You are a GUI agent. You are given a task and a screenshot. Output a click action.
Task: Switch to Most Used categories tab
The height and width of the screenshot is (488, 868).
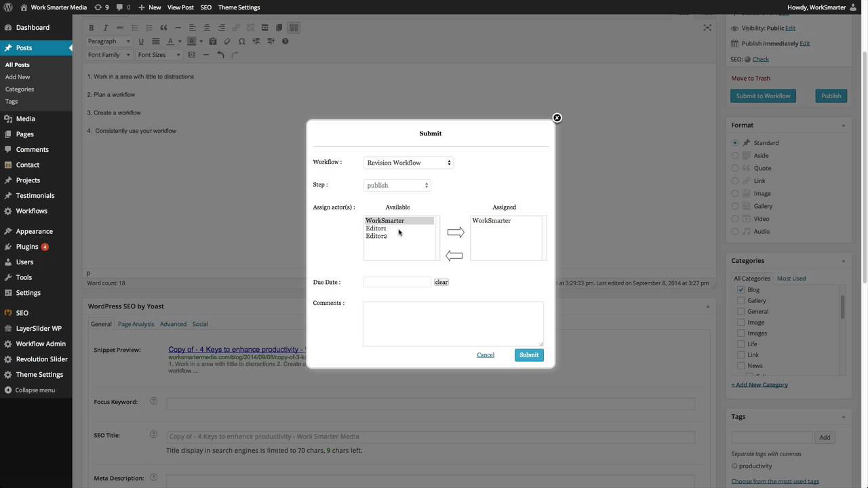[791, 279]
